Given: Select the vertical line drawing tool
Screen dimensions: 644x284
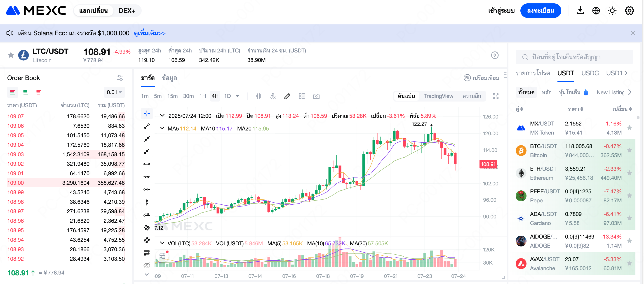Looking at the screenshot, I should 147,202.
